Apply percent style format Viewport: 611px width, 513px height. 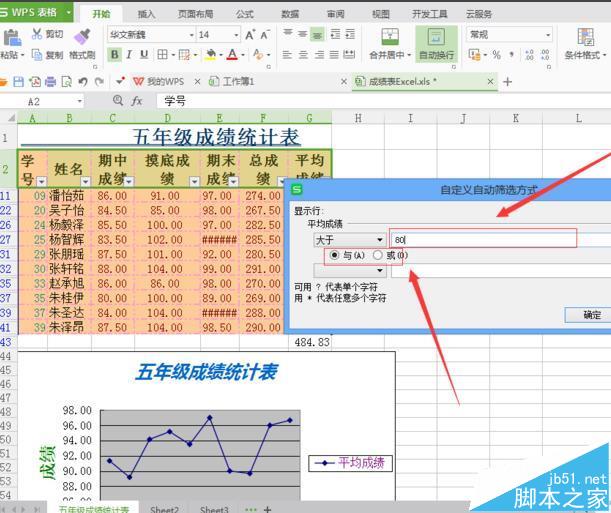pos(496,55)
